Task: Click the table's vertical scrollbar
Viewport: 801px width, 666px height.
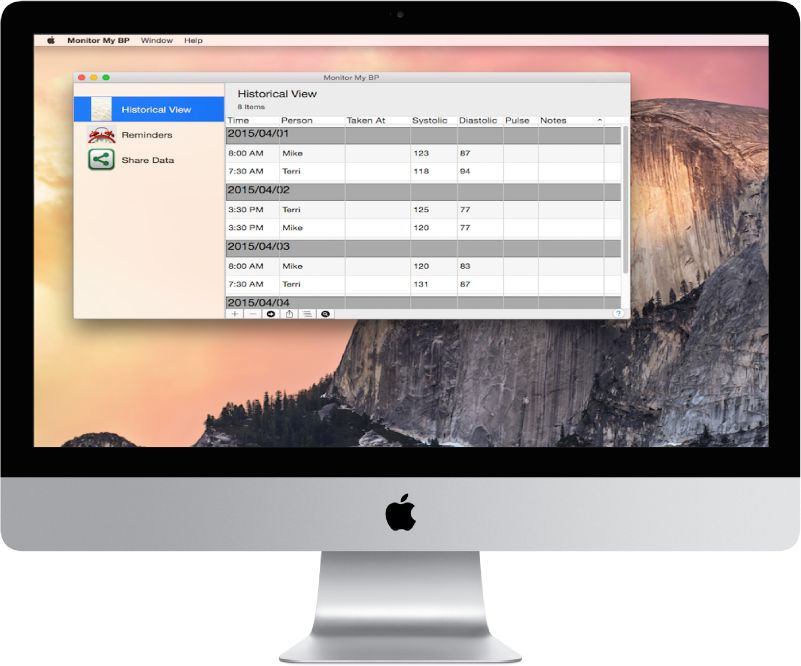Action: [625, 200]
